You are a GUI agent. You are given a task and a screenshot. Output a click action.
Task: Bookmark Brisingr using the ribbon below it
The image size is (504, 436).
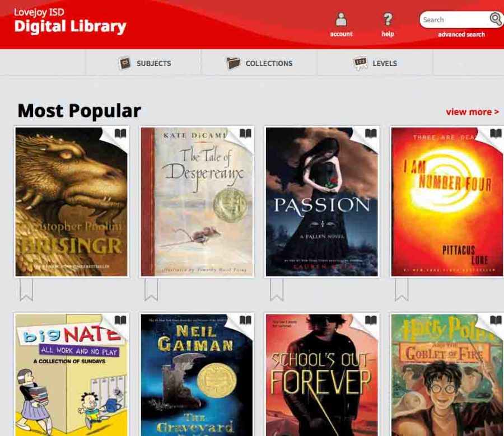click(x=26, y=289)
